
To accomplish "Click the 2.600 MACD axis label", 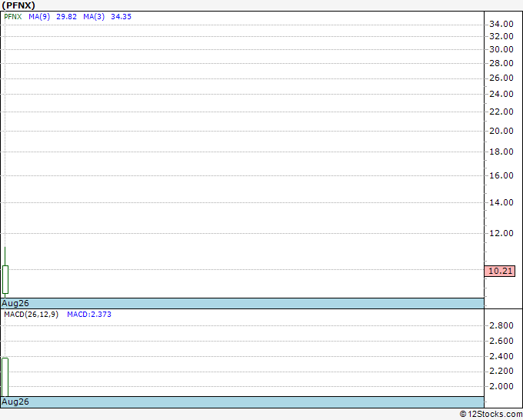I will click(501, 341).
